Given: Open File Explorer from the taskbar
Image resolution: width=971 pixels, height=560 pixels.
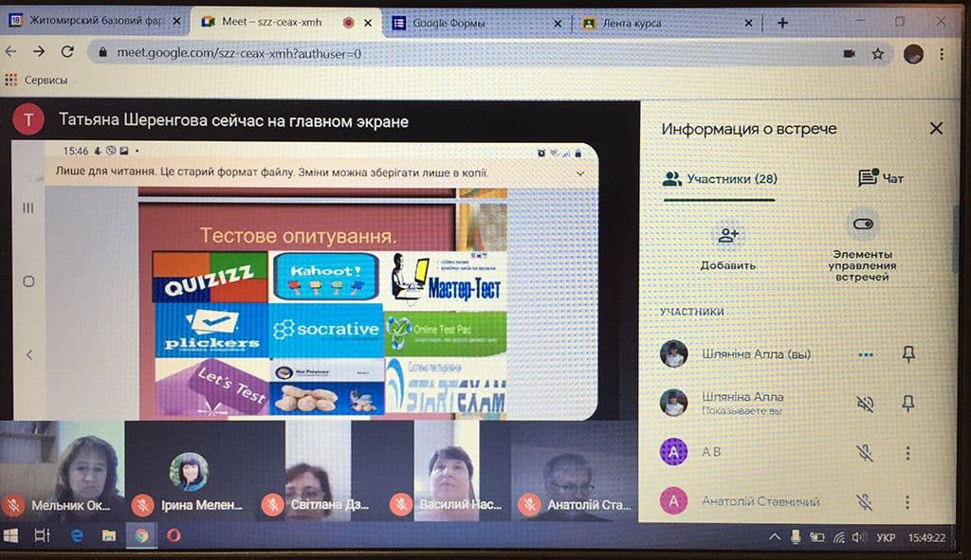Looking at the screenshot, I should click(x=109, y=536).
